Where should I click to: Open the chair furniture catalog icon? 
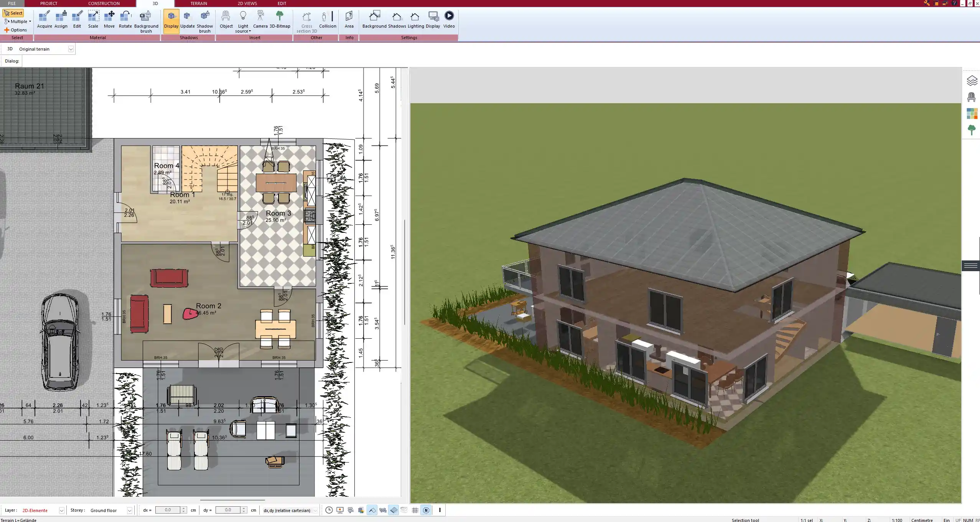[x=971, y=97]
